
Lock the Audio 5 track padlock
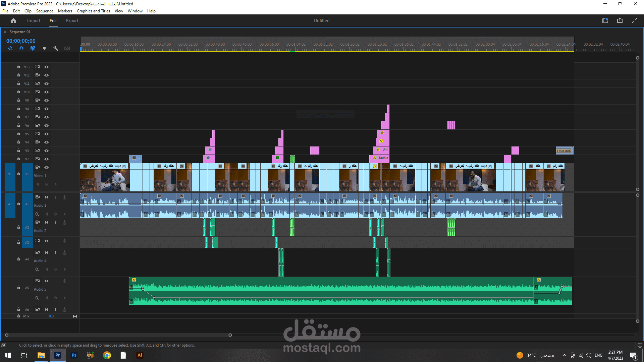[19, 287]
